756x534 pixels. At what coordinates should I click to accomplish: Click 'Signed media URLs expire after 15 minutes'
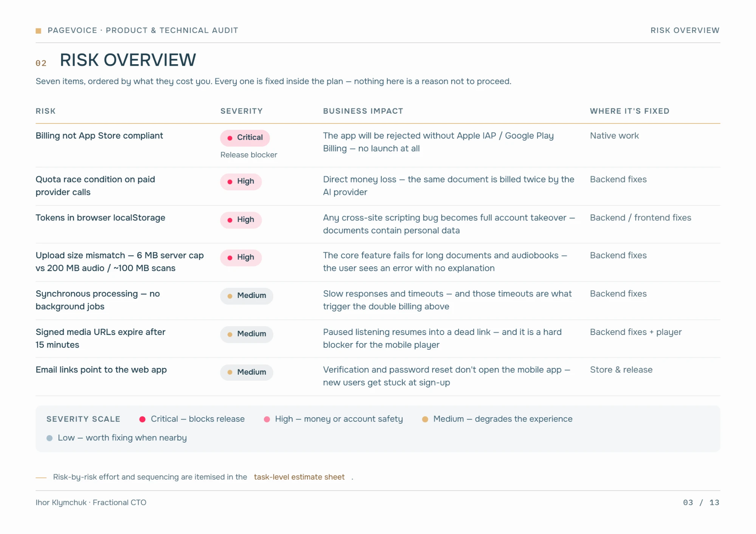101,338
